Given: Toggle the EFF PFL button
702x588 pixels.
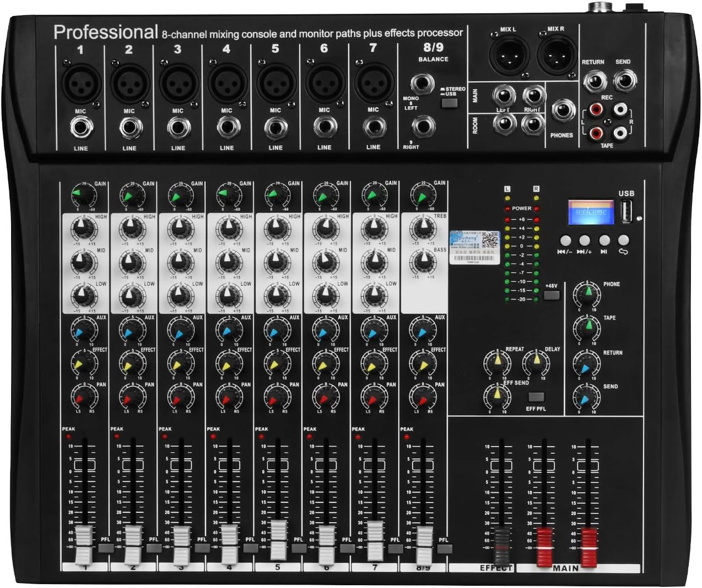Looking at the screenshot, I should pos(536,397).
